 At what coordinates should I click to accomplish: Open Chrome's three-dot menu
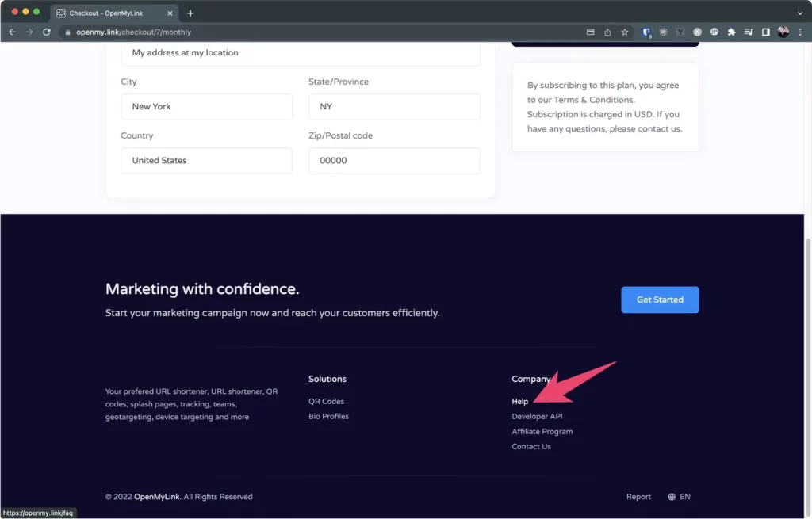click(x=800, y=32)
